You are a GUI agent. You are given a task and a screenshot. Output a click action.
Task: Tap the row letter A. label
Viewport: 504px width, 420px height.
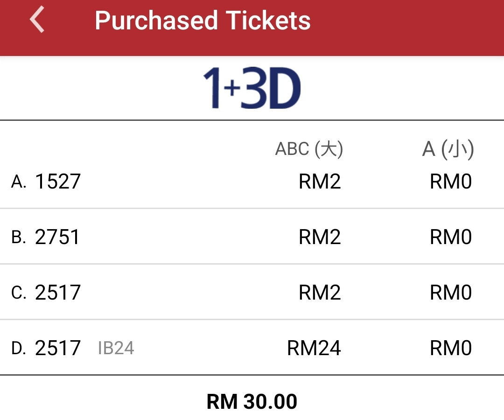19,182
